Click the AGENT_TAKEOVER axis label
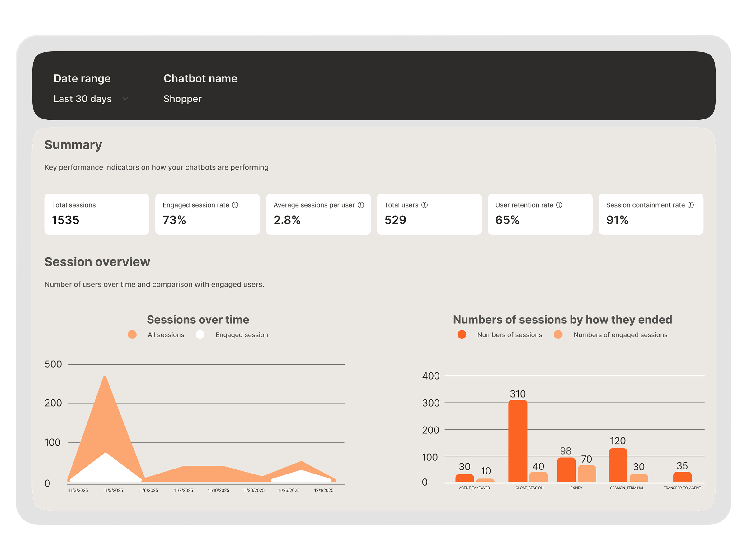Screen dimensions: 747x560 474,488
